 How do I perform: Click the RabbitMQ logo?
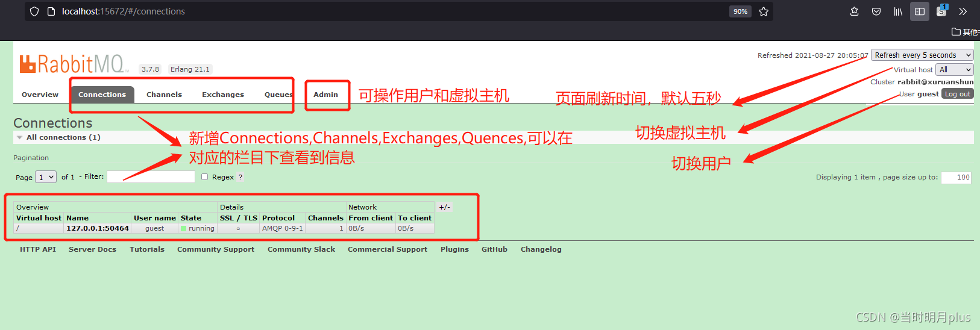74,63
